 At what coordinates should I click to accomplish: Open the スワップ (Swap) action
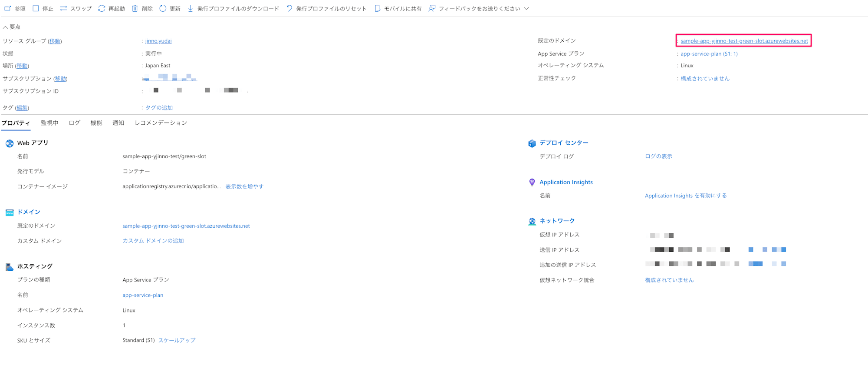click(63, 8)
